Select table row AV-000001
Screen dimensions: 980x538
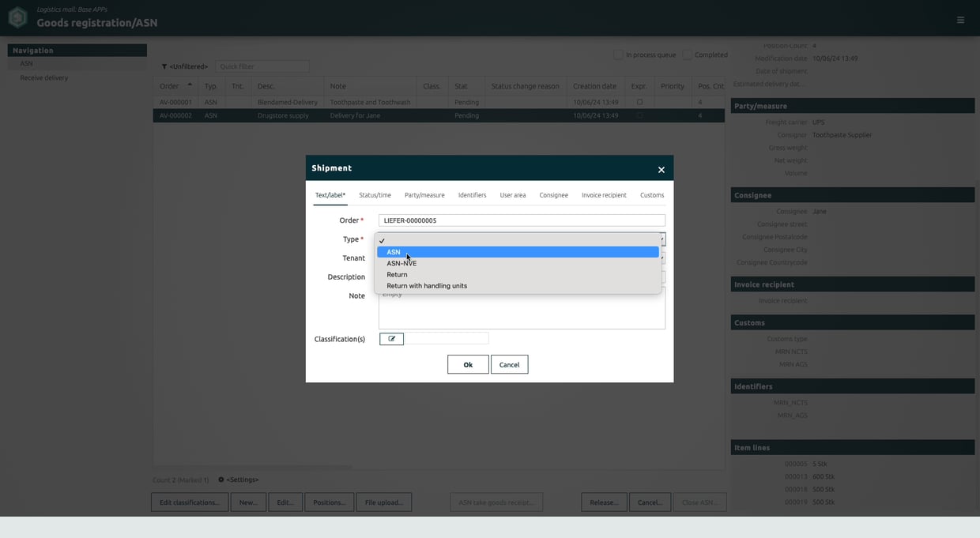(x=439, y=102)
